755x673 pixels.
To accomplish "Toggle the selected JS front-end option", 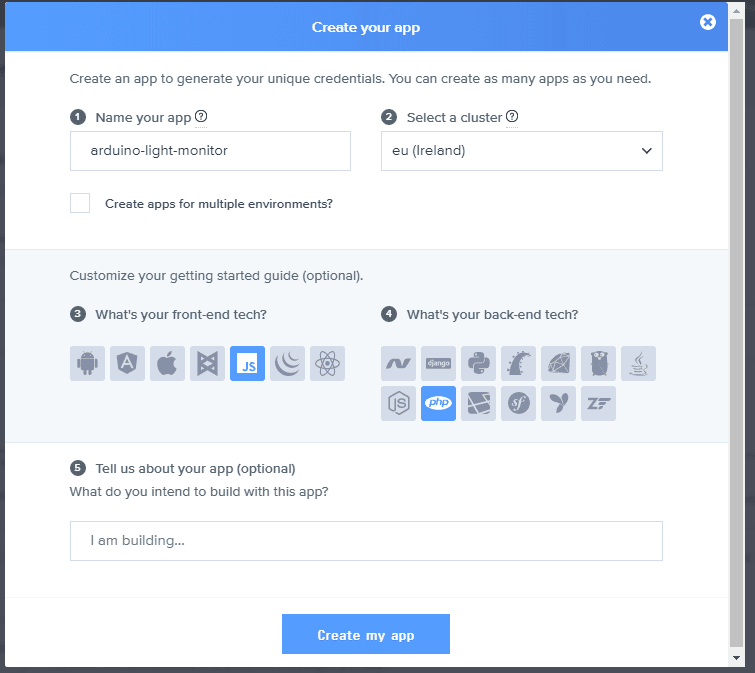I will click(x=247, y=364).
